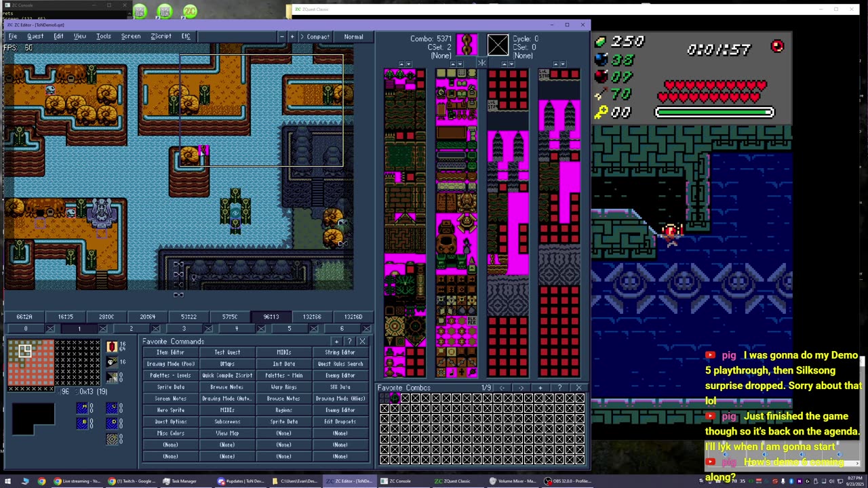This screenshot has height=488, width=868.
Task: Select the current combo 5371 preview tile
Action: coord(467,45)
